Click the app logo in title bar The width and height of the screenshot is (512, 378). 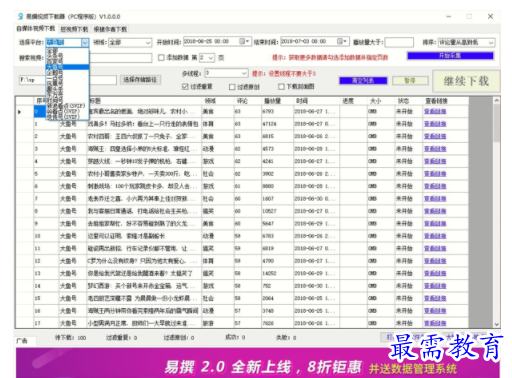pos(21,16)
